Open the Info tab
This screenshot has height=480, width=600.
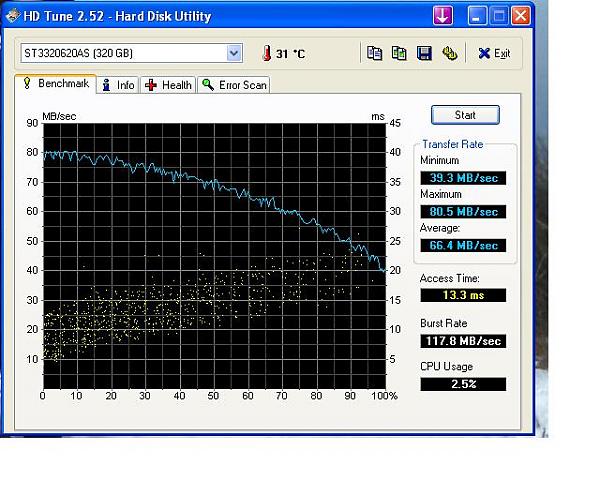(x=118, y=85)
